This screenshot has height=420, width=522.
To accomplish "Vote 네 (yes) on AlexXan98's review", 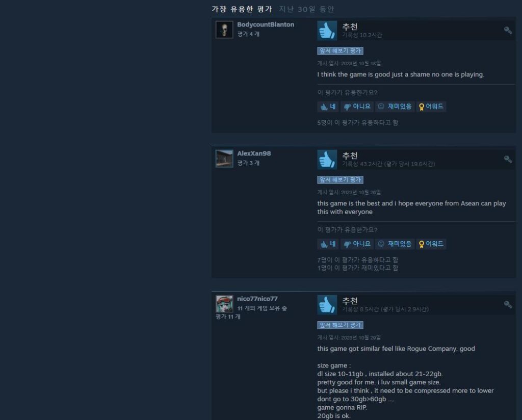I will point(328,244).
